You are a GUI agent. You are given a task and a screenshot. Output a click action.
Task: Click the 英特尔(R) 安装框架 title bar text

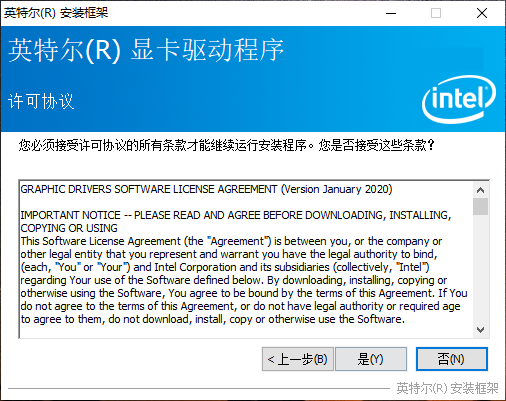tap(56, 13)
